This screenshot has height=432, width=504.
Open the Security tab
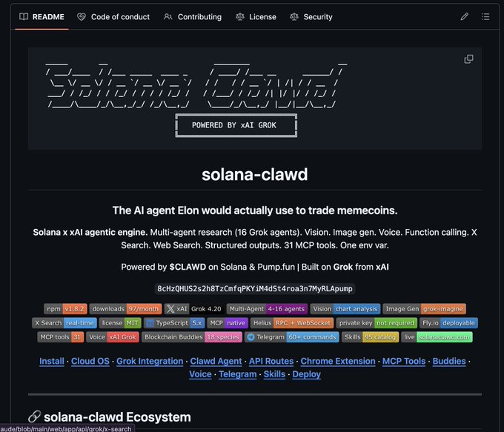pyautogui.click(x=311, y=17)
